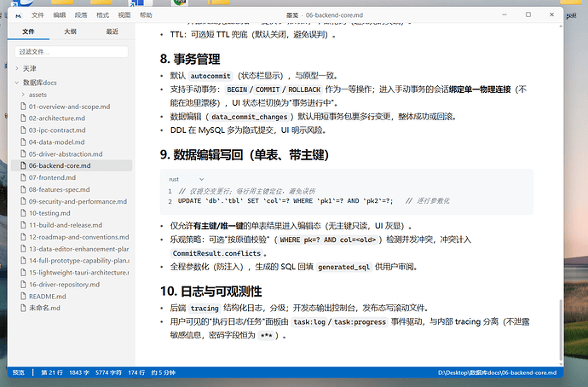Click file icon of 01-overview-and-scope.md

[x=23, y=107]
